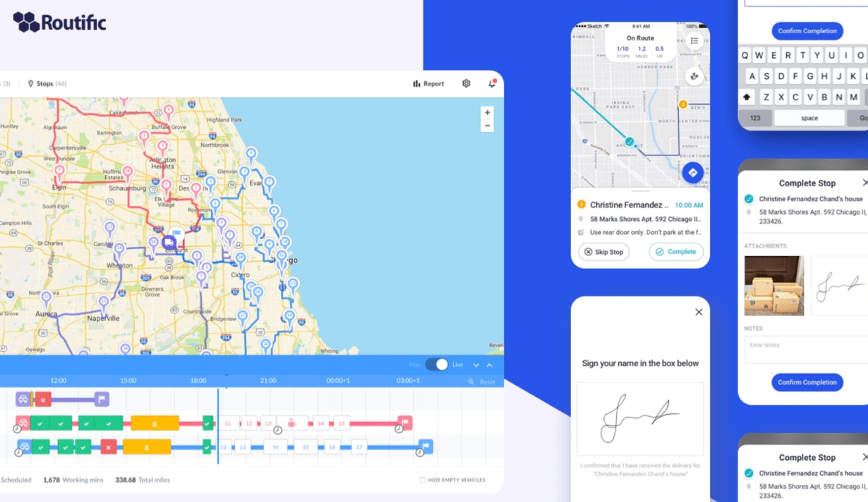868x502 pixels.
Task: Zoom in on the map
Action: coord(487,113)
